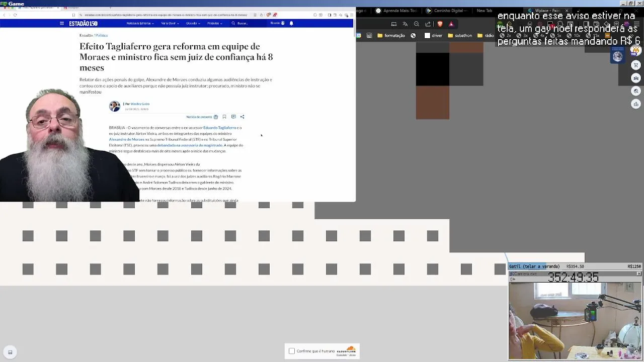Open the Estadão breadcrumb link
Viewport: 644px width, 362px height.
[86, 35]
